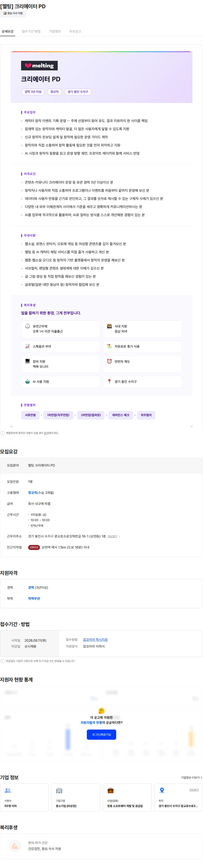Click the 처우협의 step
Image resolution: width=203 pixels, height=868 pixels.
[x=146, y=415]
